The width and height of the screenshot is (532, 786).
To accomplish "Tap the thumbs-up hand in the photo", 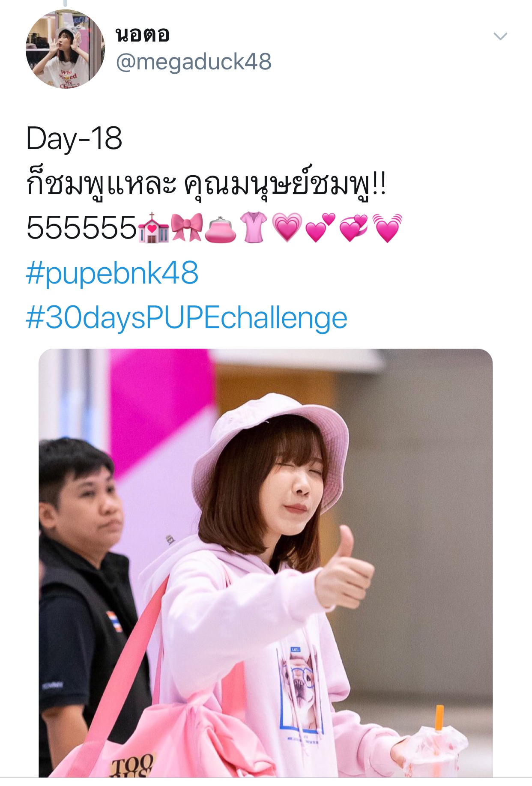I will (x=343, y=568).
